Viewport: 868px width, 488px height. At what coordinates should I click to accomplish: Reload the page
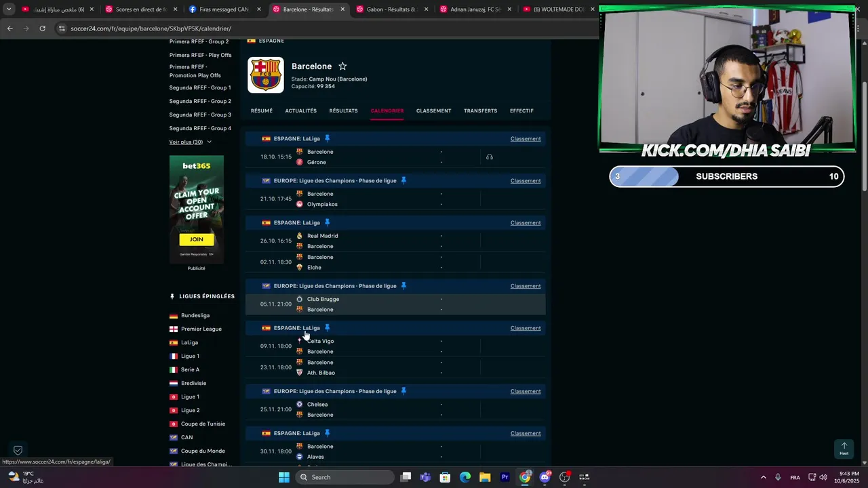coord(42,28)
